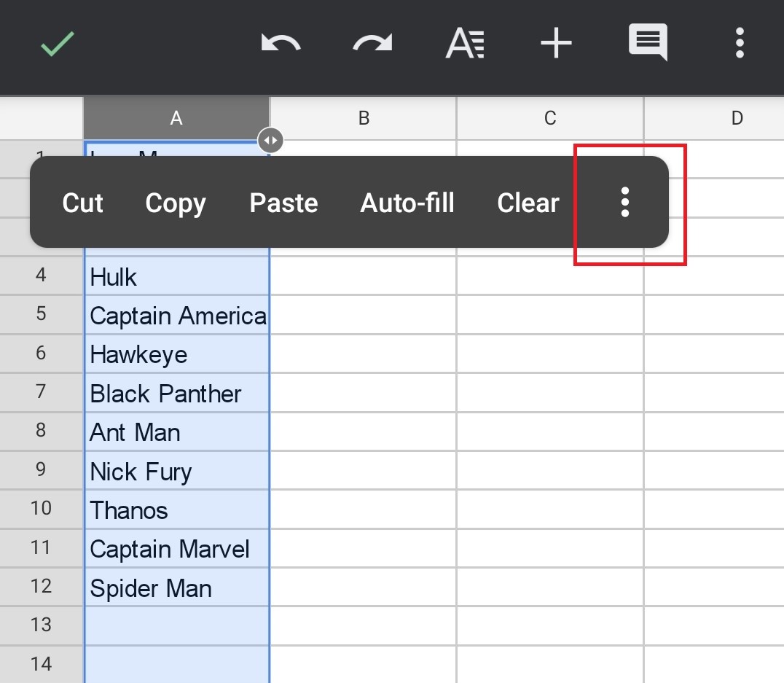Image resolution: width=784 pixels, height=683 pixels.
Task: Select row 14 header
Action: [41, 665]
